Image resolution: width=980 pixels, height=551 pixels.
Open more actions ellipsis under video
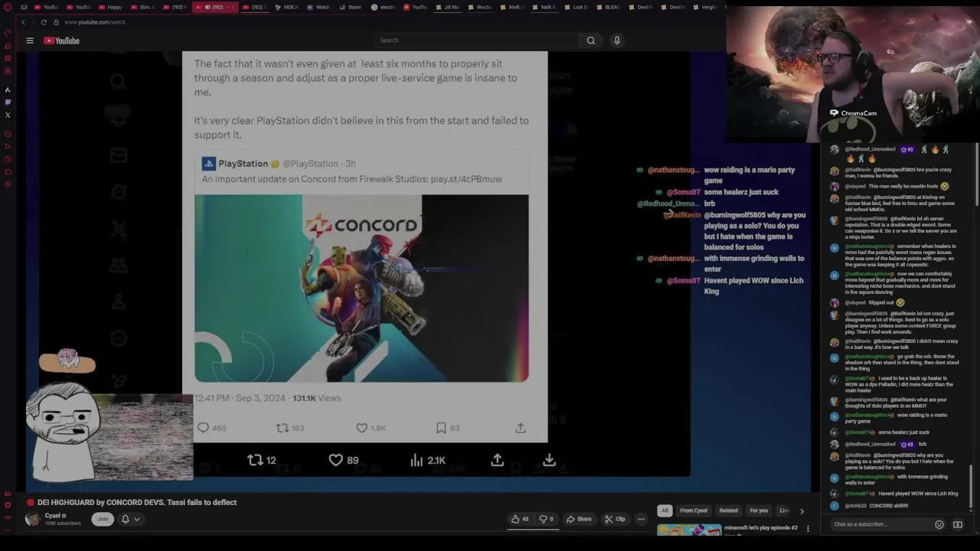point(641,519)
